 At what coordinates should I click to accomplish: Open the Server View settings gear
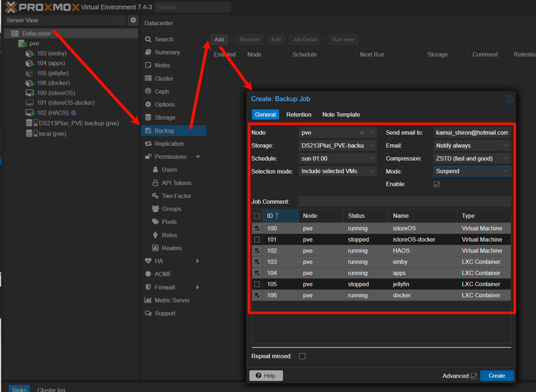133,20
